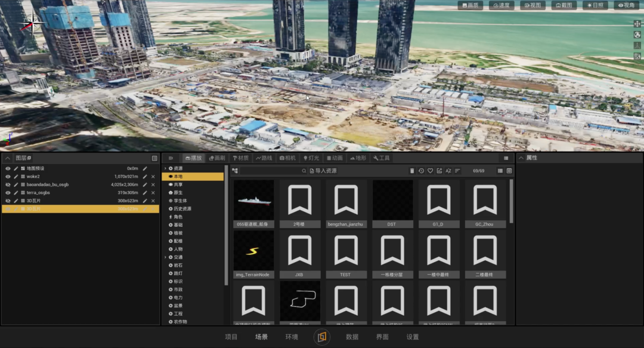Screen dimensions: 644x348
Task: Show the hidden baoandadao_bu_osgb layer
Action: tap(8, 184)
